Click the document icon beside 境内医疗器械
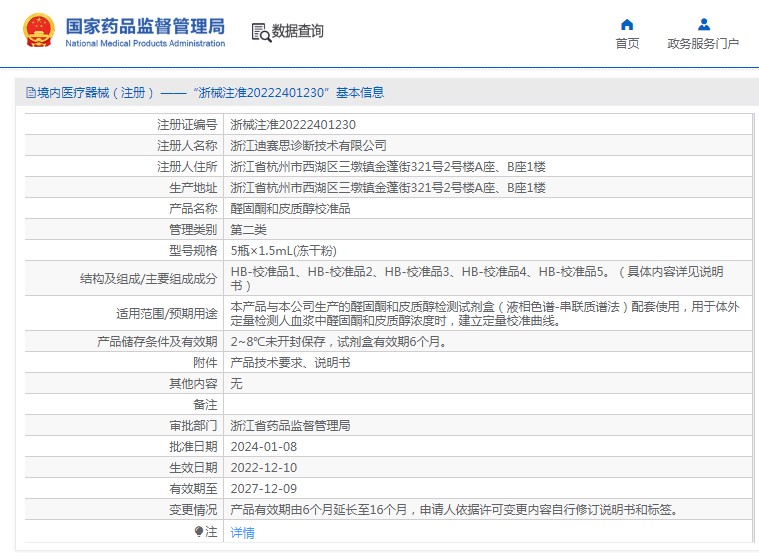The image size is (759, 553). click(x=31, y=92)
